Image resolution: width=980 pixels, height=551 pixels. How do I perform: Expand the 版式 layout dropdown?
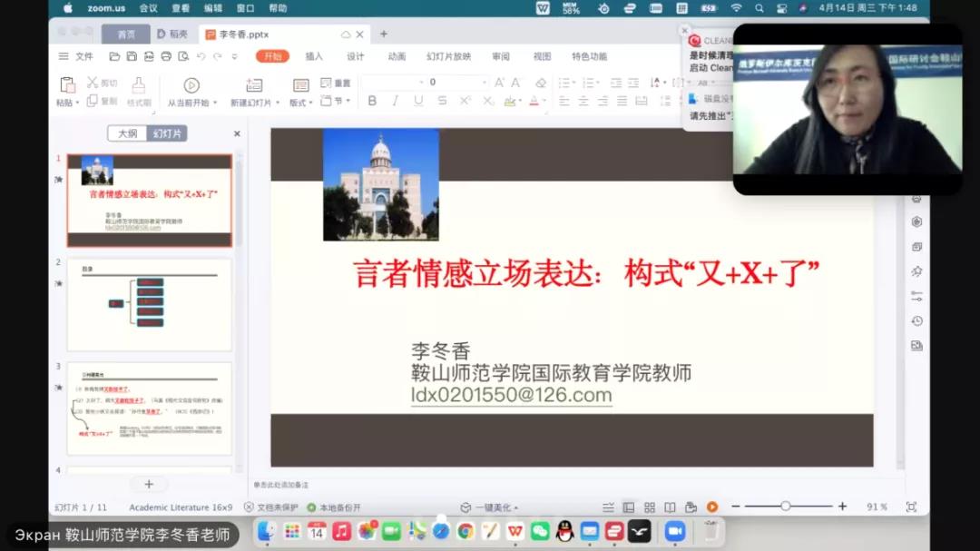[x=300, y=103]
